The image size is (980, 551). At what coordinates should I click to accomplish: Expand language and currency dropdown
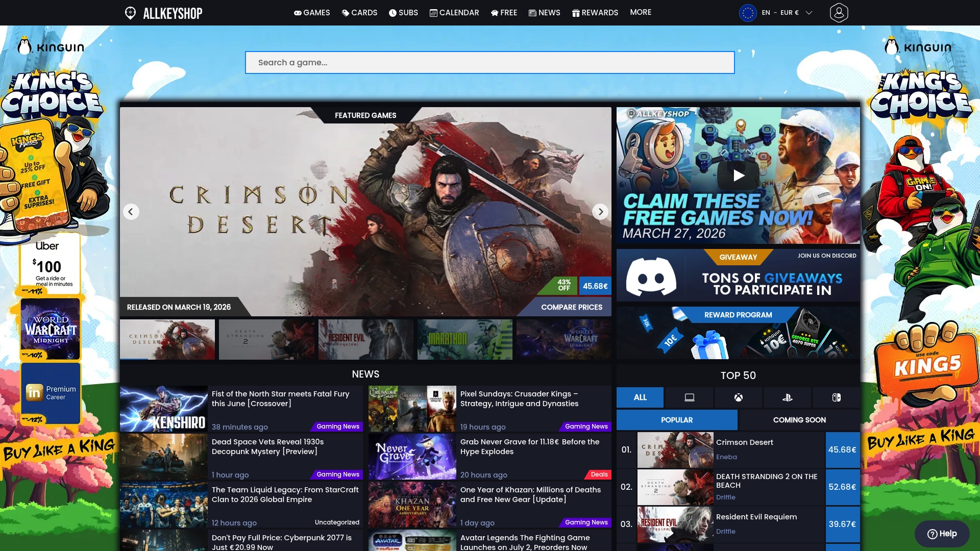tap(808, 13)
